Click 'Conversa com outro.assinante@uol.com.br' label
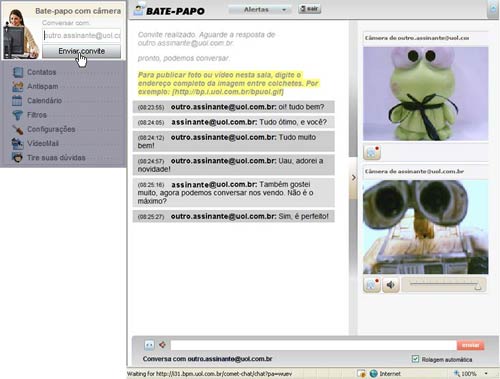This screenshot has height=379, width=500. click(x=207, y=359)
